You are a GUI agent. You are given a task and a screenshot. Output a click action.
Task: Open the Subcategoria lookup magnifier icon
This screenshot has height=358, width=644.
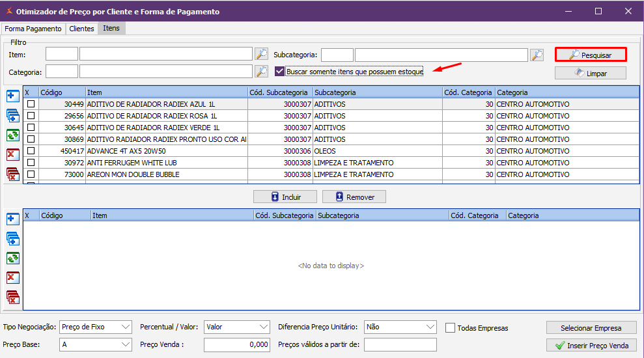(x=537, y=55)
